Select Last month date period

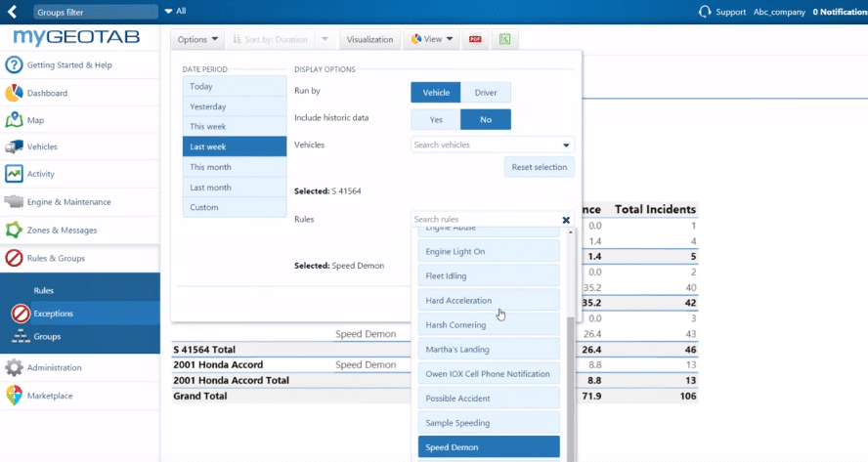pyautogui.click(x=235, y=187)
